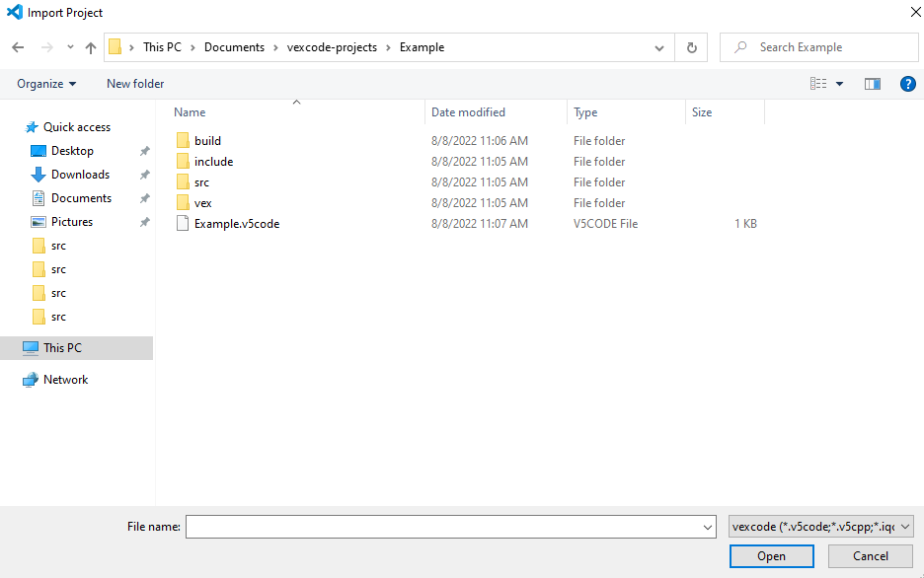Click the Open button
Image resolution: width=924 pixels, height=578 pixels.
[x=771, y=555]
